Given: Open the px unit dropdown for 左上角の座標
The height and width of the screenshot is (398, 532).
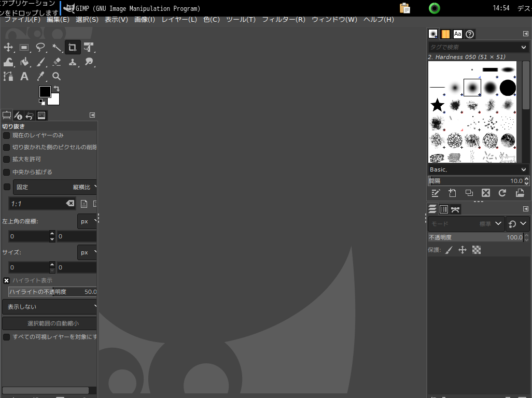Looking at the screenshot, I should point(87,221).
